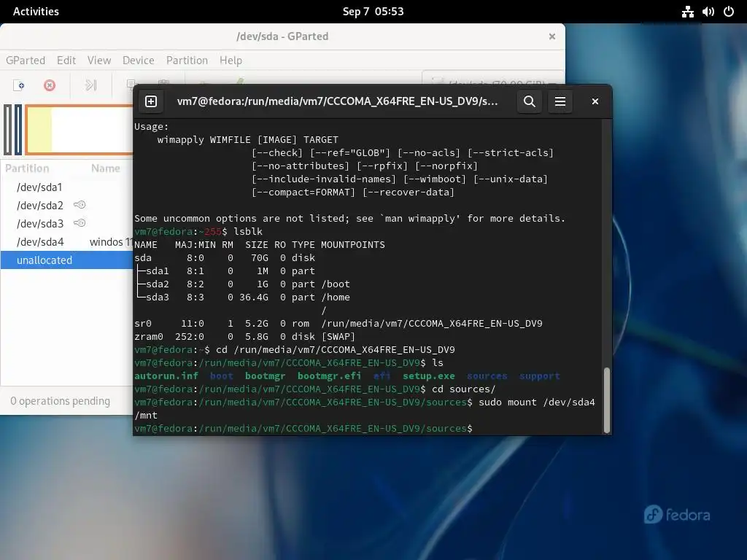This screenshot has height=560, width=747.
Task: Click the key icon beside /dev/sda2
Action: [x=80, y=205]
